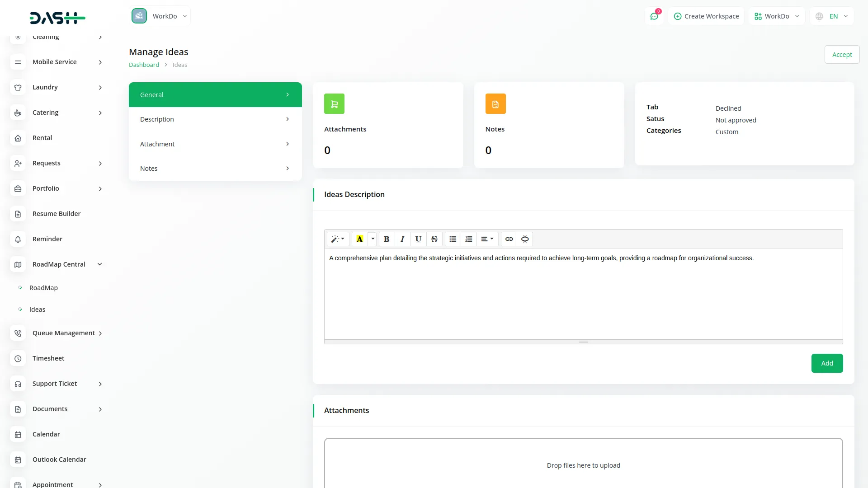Click the unlink icon in the editor
This screenshot has height=488, width=868.
(525, 239)
